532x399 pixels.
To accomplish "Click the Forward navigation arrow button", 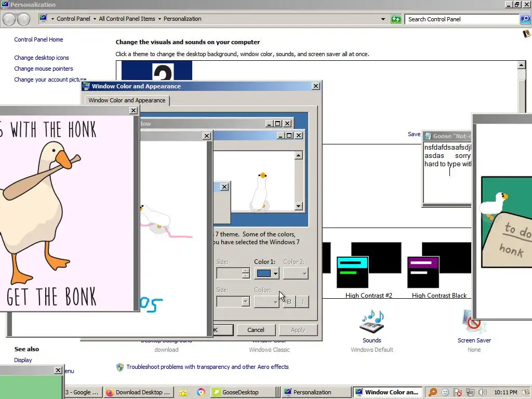I will [x=23, y=19].
